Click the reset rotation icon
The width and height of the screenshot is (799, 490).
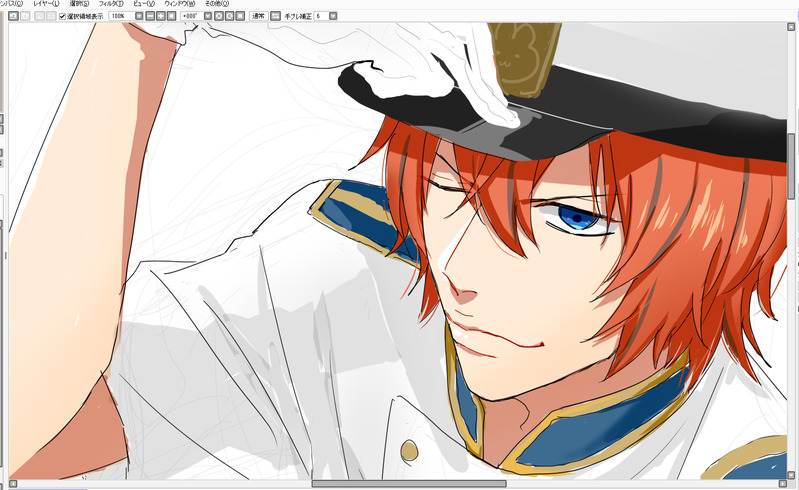(241, 16)
